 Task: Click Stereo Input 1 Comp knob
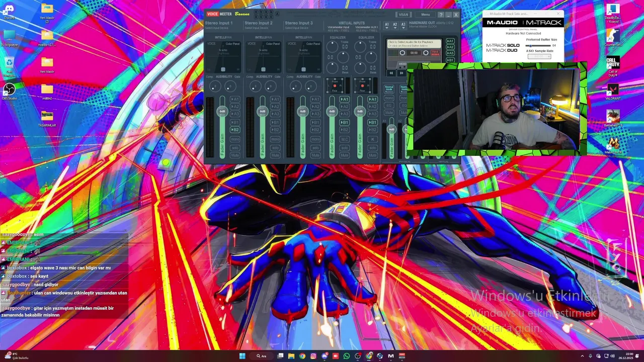tap(215, 87)
